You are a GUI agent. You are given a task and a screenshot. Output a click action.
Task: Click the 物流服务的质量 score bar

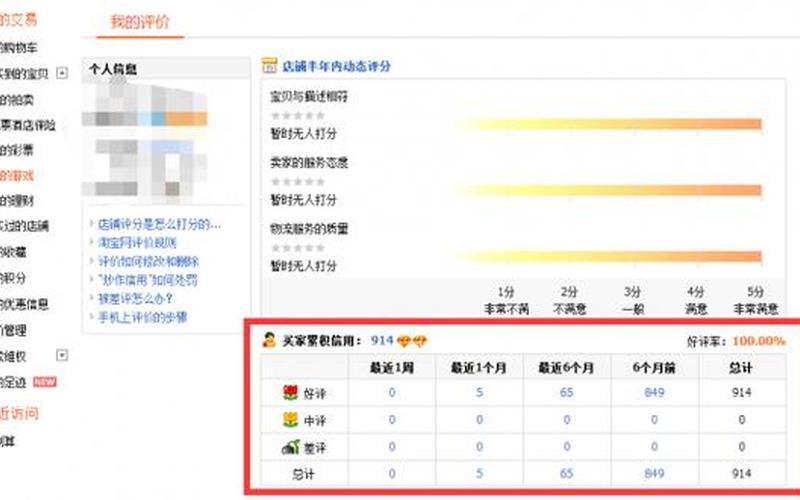(x=610, y=256)
